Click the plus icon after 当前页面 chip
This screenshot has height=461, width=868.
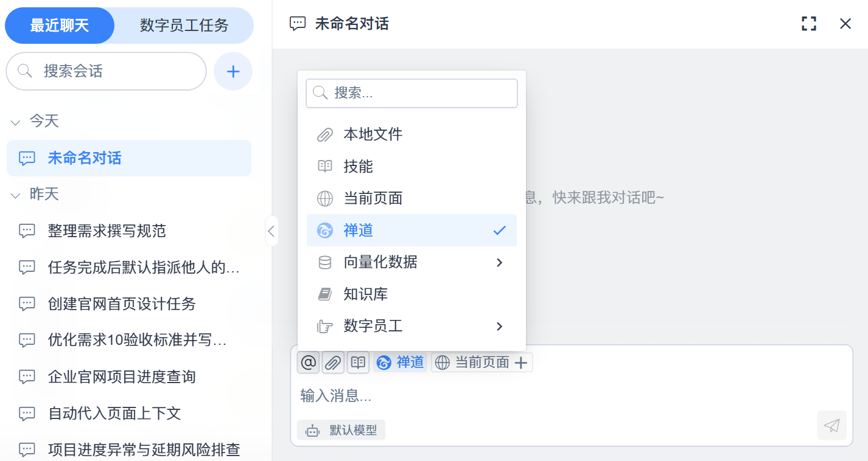pos(521,363)
